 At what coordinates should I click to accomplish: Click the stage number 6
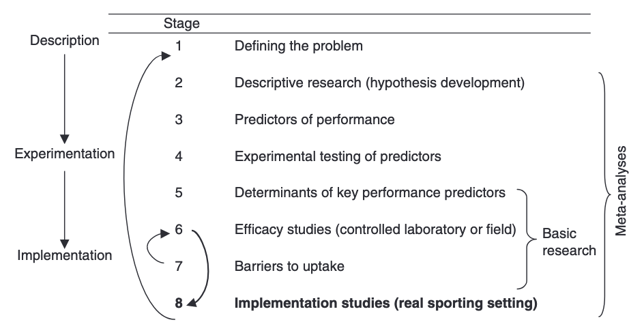click(x=178, y=229)
